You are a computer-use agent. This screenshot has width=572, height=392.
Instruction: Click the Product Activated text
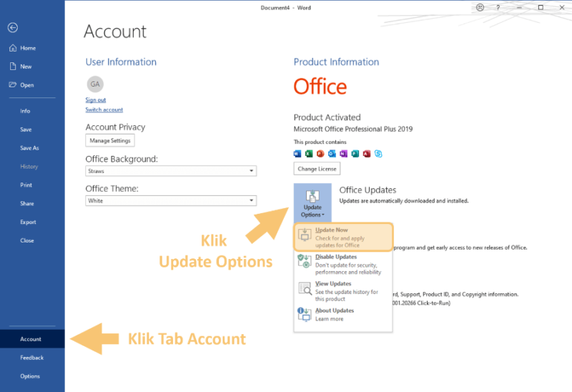tap(327, 117)
